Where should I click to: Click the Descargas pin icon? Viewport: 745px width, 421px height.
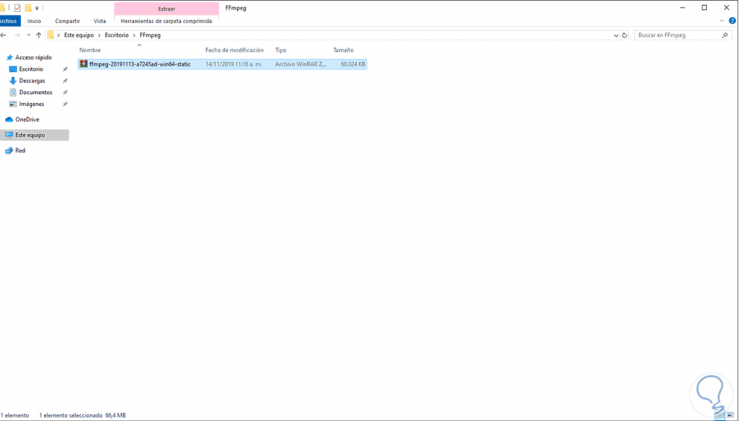[65, 81]
